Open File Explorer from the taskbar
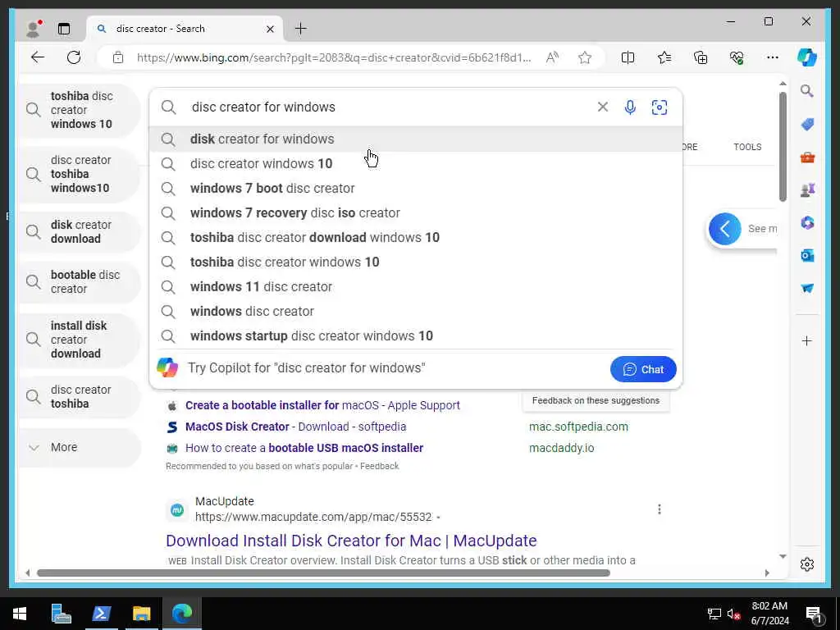The height and width of the screenshot is (630, 840). (141, 614)
